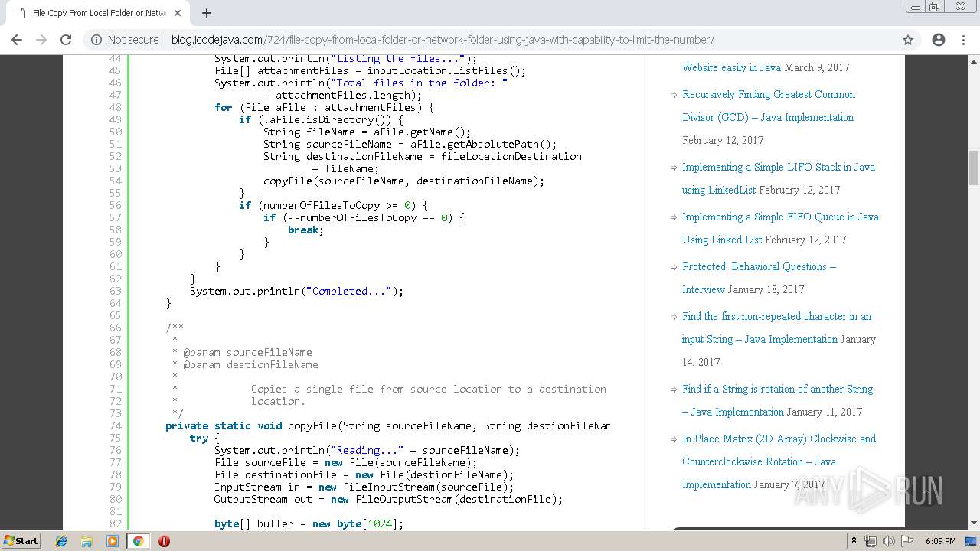Click the 'Reading...' println code line
The height and width of the screenshot is (551, 980).
point(367,450)
